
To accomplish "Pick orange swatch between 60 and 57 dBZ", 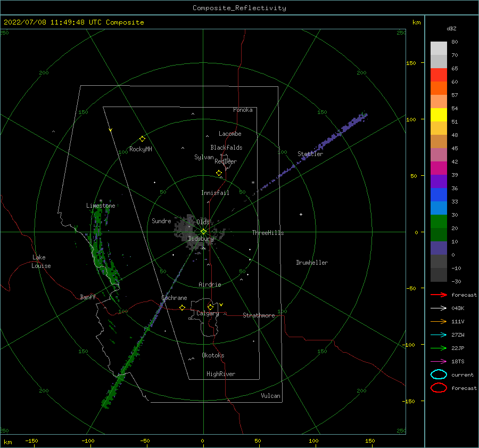I will (439, 88).
